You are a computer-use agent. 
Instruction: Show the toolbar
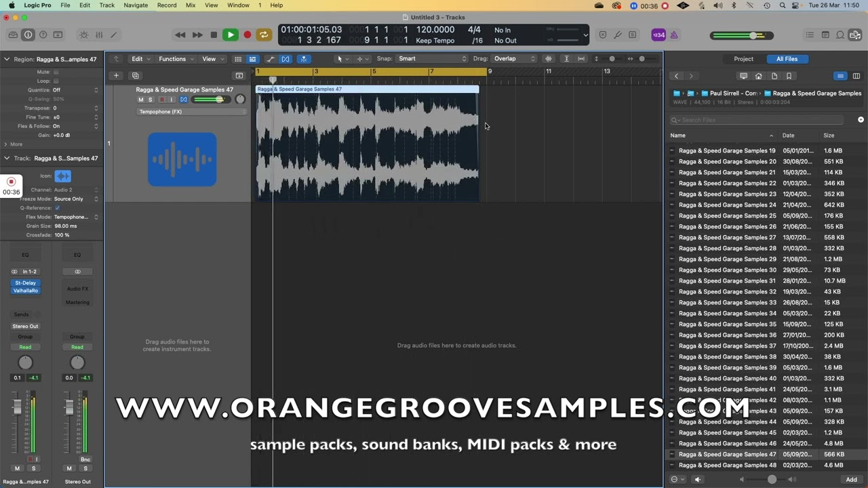coord(58,35)
